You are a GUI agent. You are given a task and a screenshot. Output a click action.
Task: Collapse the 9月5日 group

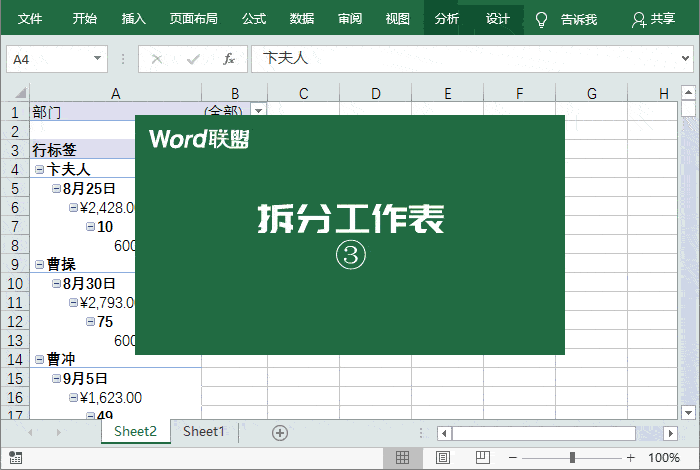point(56,378)
